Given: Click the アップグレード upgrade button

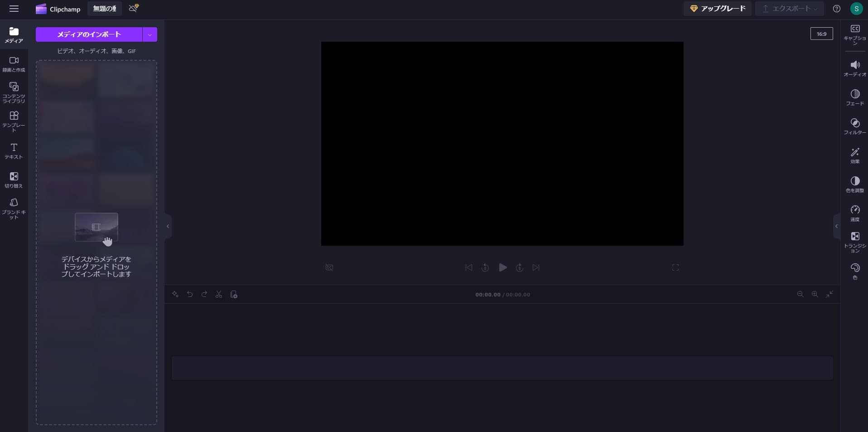Looking at the screenshot, I should pos(718,9).
